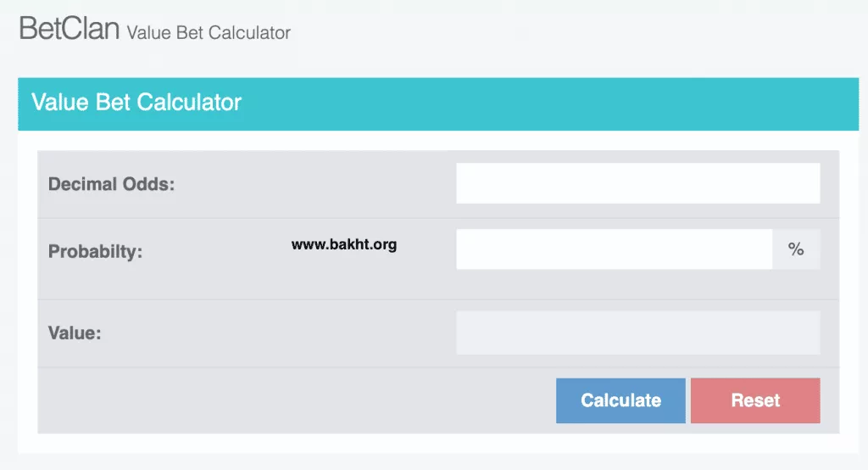Click the teal panel's "Value Bet Calculator" title
868x470 pixels.
click(136, 103)
